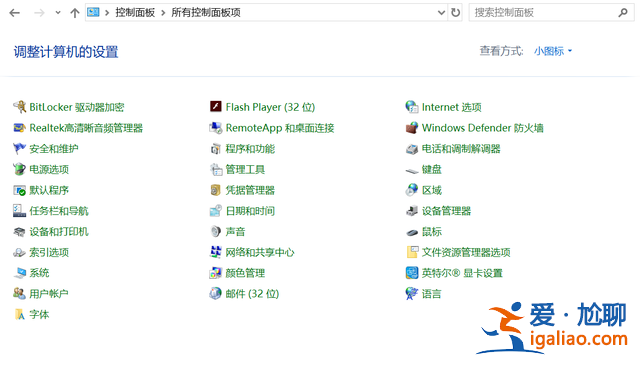Open the 邮件 (32 位) icon
Screen dimensions: 640x366
(216, 294)
